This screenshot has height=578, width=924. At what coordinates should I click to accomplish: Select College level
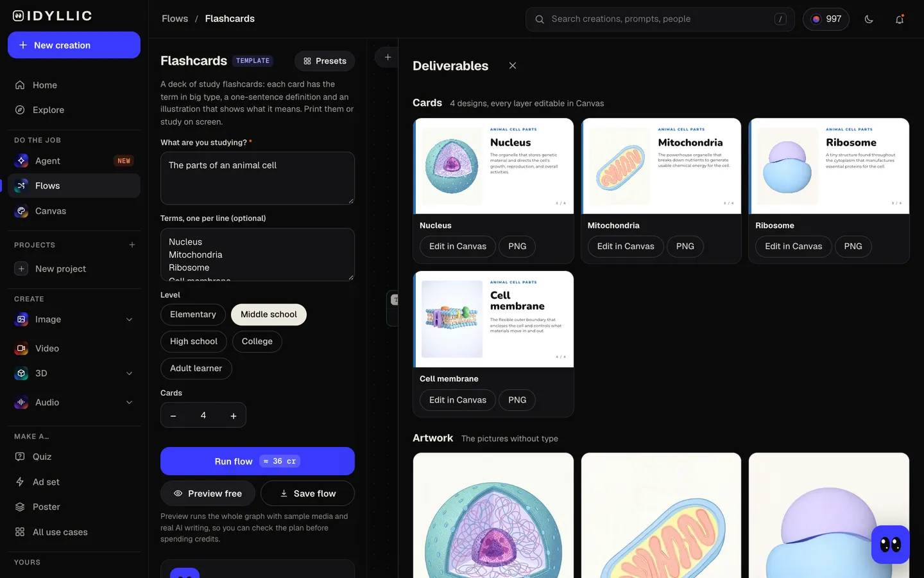[257, 341]
